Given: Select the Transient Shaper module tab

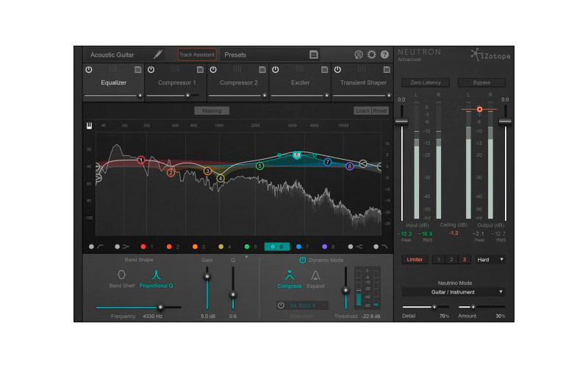Looking at the screenshot, I should (x=362, y=82).
